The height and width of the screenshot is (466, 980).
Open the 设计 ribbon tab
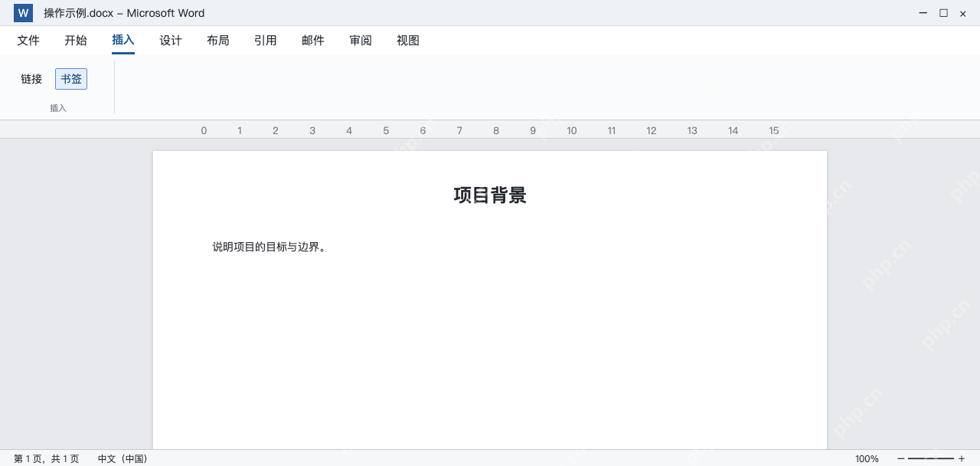coord(171,41)
